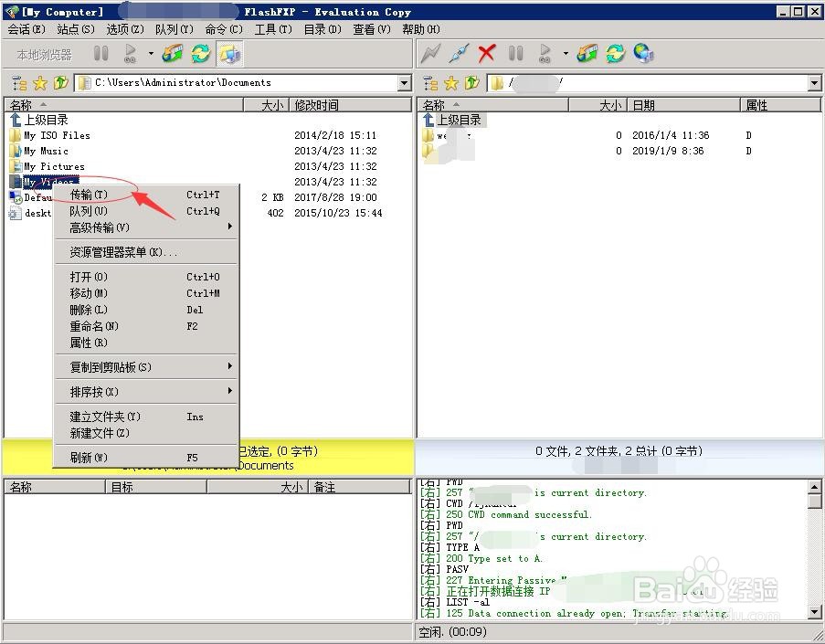Click the remote transfer queue icon
This screenshot has width=825, height=644.
(x=587, y=53)
